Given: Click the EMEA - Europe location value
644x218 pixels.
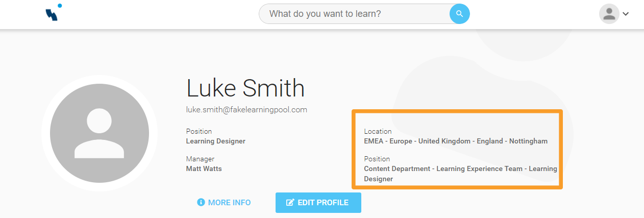Looking at the screenshot, I should pos(455,141).
